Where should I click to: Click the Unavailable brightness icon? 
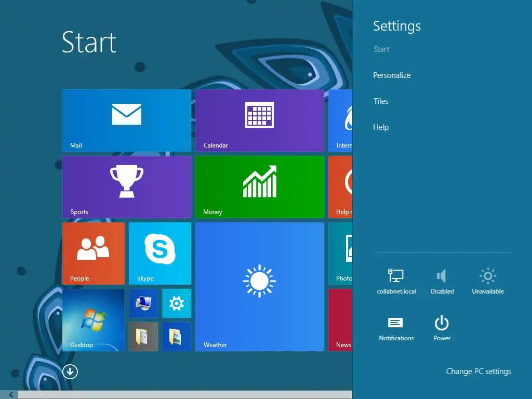pos(487,281)
